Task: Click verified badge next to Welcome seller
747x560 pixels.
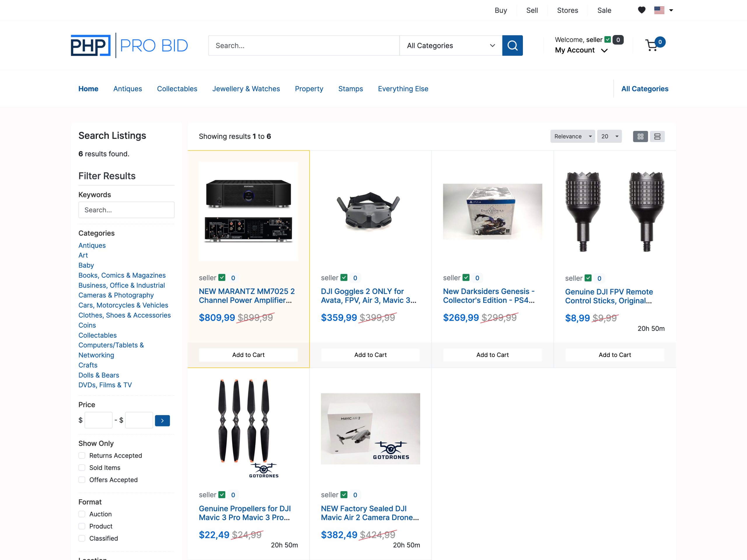Action: (607, 39)
